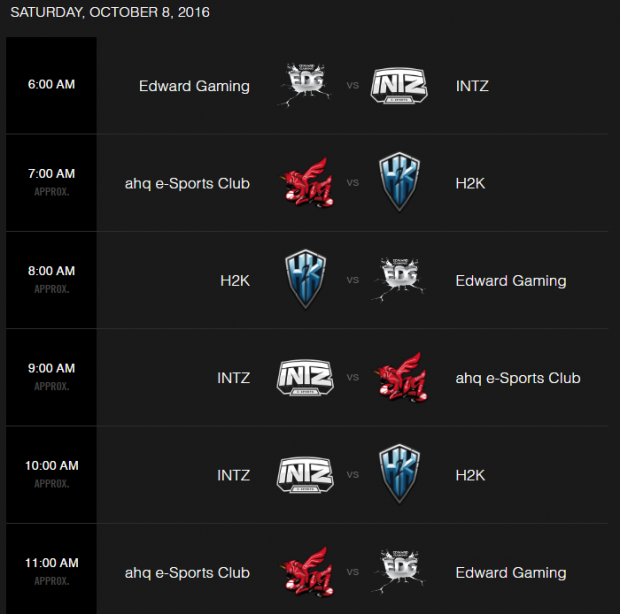The height and width of the screenshot is (614, 620).
Task: Click the 8:00 AM time slot
Action: click(x=52, y=271)
